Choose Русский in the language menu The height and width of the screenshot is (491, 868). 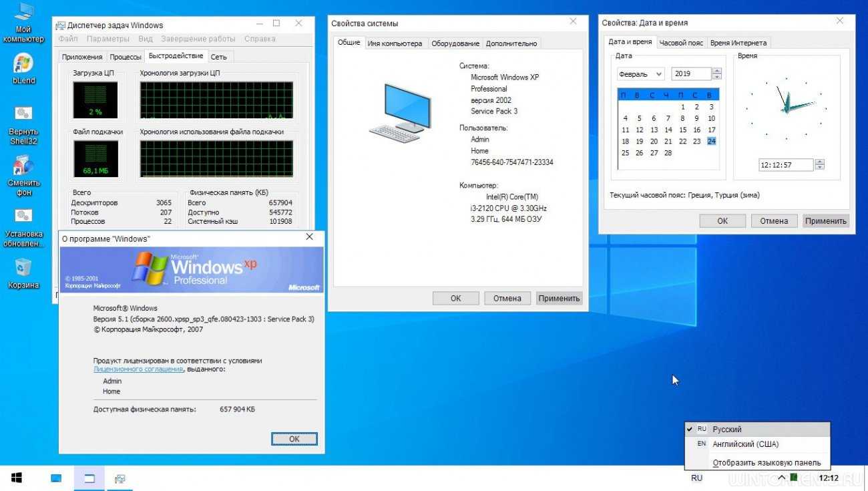pos(757,430)
